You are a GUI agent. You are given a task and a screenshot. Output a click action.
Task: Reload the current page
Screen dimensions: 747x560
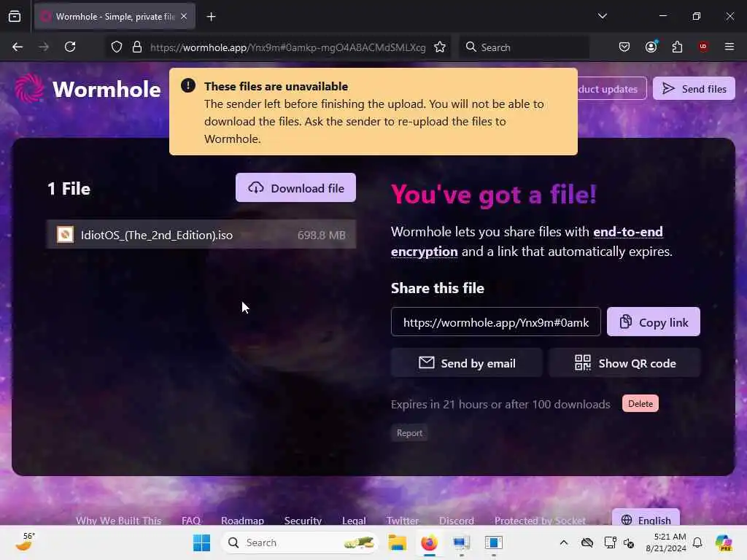[x=70, y=47]
